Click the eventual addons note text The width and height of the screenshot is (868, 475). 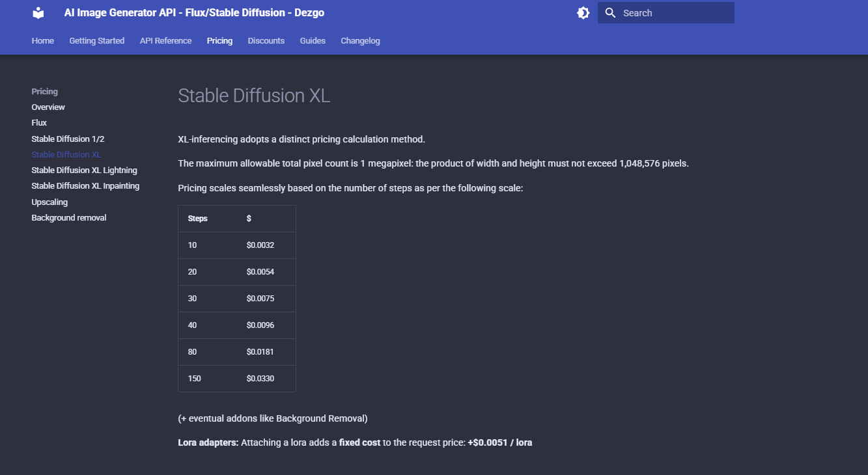(x=273, y=418)
